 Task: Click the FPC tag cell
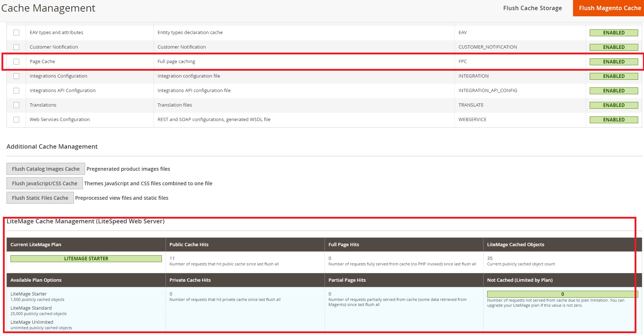463,62
